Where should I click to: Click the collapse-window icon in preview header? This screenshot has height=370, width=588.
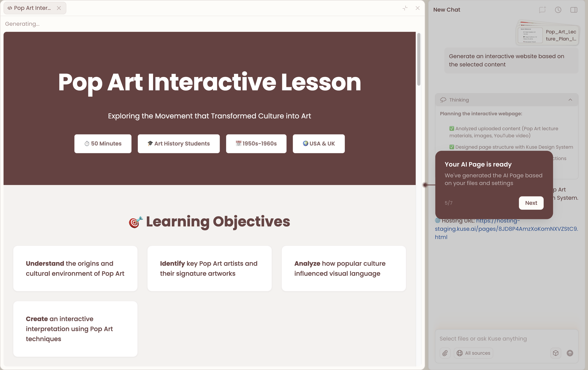[405, 8]
